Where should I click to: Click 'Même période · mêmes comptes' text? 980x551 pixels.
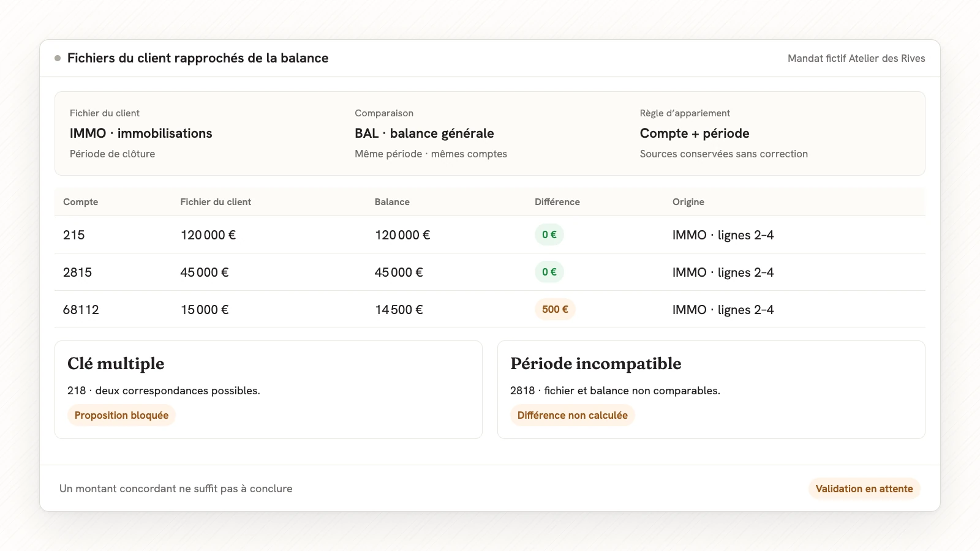point(431,154)
